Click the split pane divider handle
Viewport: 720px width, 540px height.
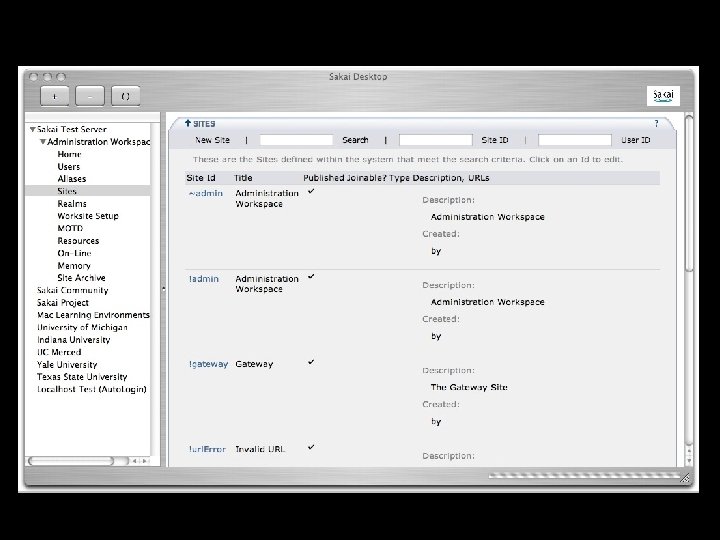coord(163,289)
